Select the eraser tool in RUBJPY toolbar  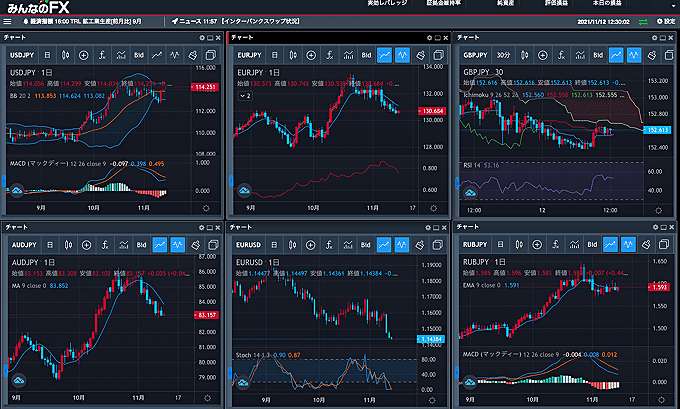click(646, 245)
